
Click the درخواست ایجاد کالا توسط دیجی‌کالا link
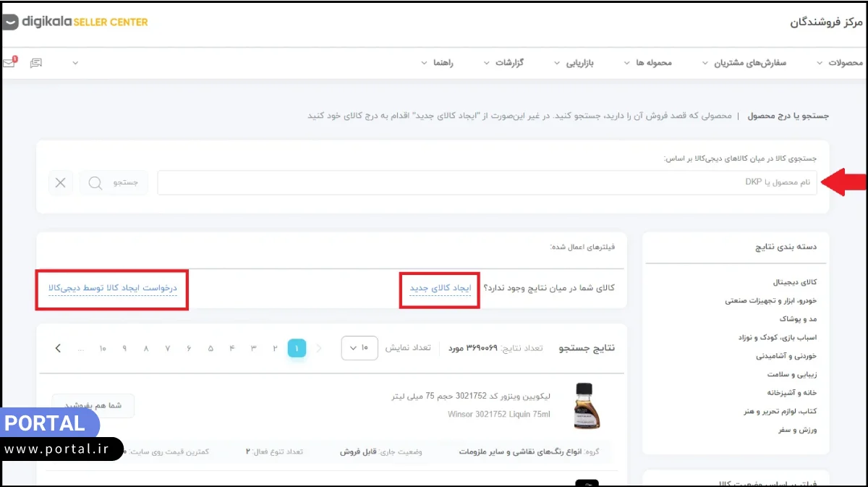(x=111, y=288)
